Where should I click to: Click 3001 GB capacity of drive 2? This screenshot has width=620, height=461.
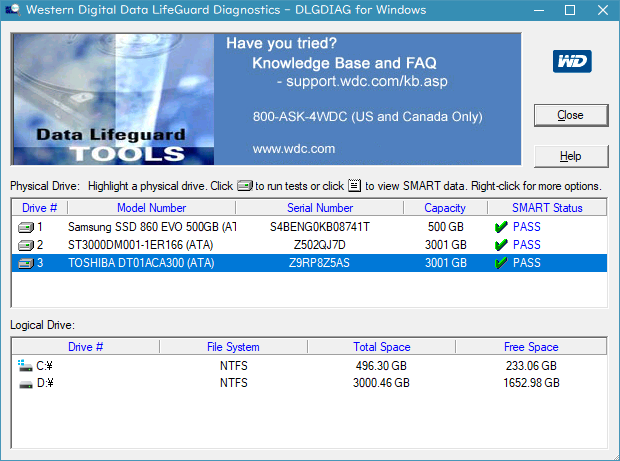pos(446,245)
